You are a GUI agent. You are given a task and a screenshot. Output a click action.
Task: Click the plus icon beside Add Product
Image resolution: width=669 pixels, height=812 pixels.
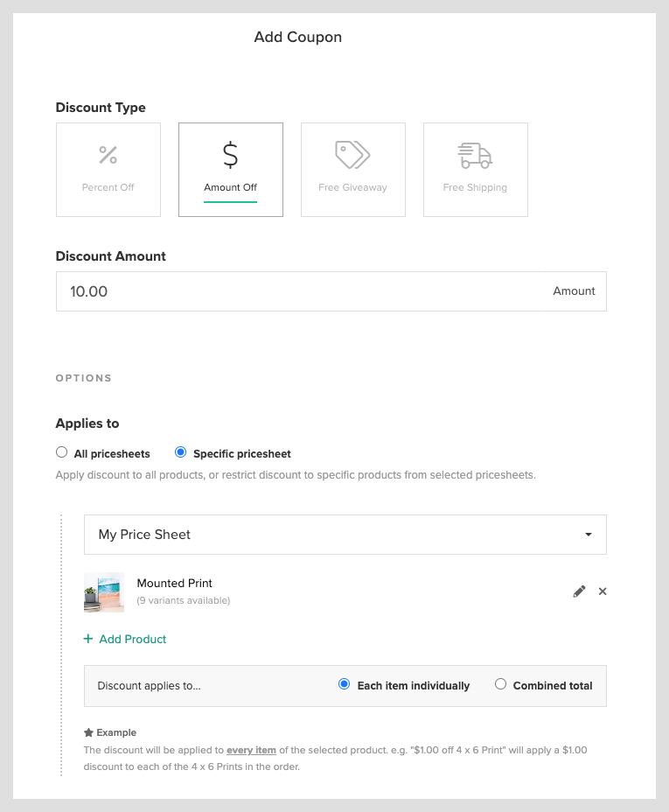coord(88,639)
